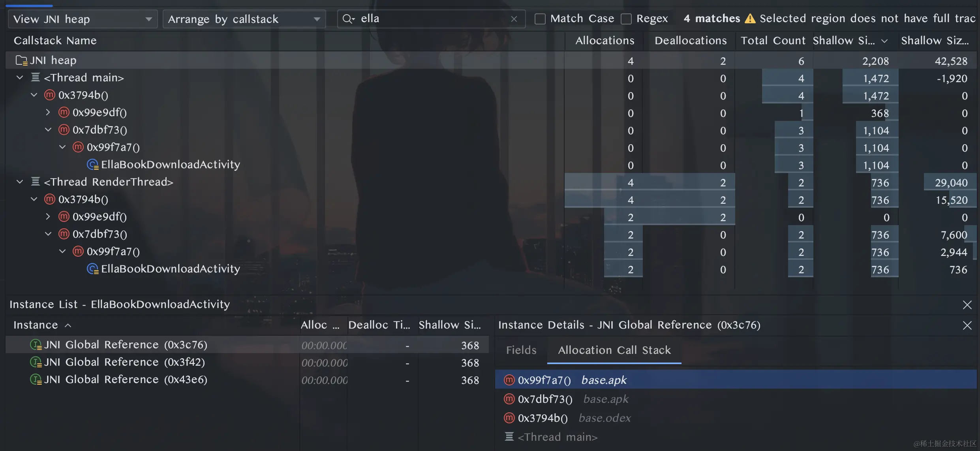Image resolution: width=980 pixels, height=451 pixels.
Task: Click method icon of 0x3794b() base.odex in call stack
Action: [x=509, y=418]
